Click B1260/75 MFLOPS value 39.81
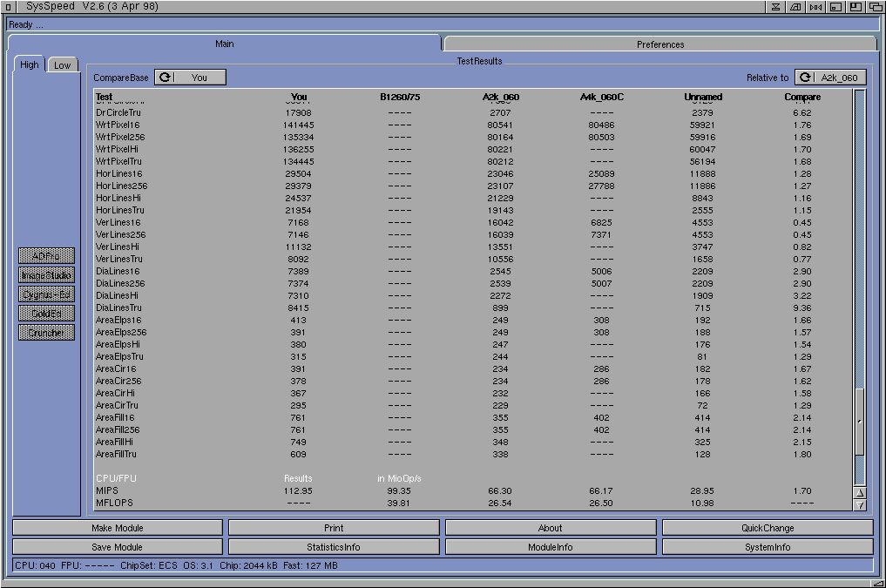Screen dimensions: 886x588 (399, 503)
